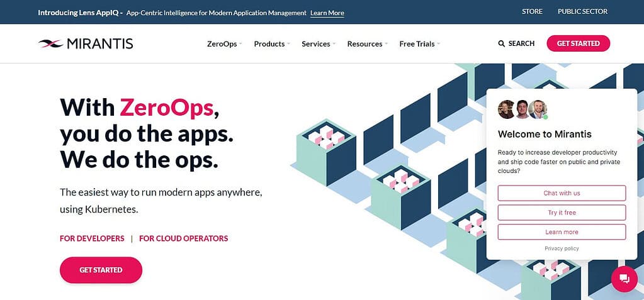Click Learn More in announcement banner
This screenshot has width=644, height=300.
327,13
